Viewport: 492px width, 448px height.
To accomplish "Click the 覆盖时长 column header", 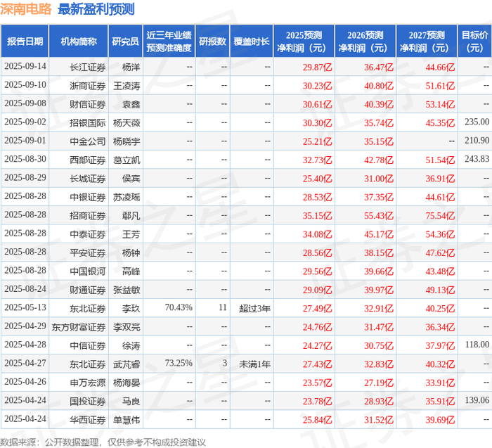I will pos(252,41).
